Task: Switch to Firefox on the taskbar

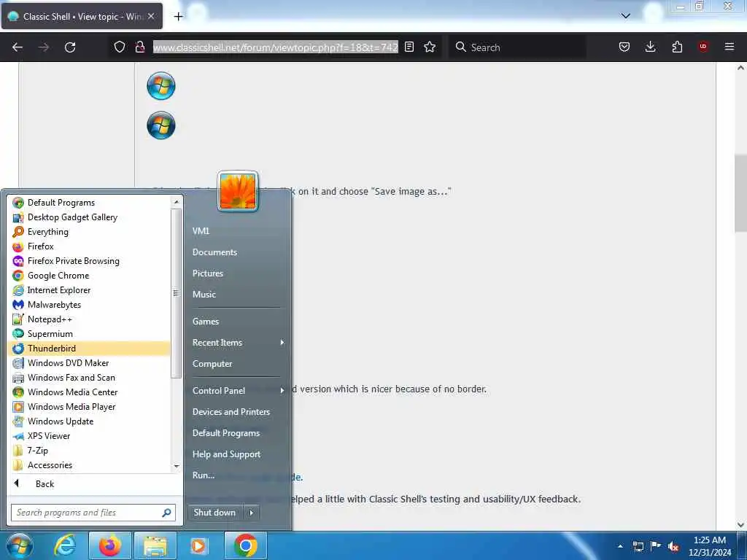Action: pos(109,545)
